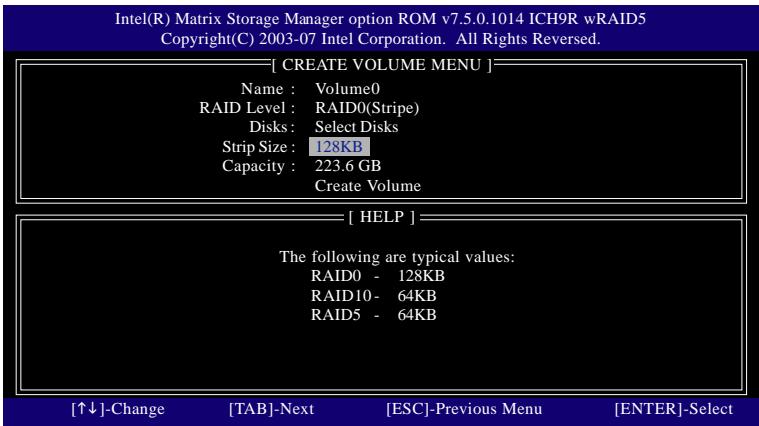Click the [ESC]-Previous Menu hint
This screenshot has width=759, height=426.
pos(464,409)
